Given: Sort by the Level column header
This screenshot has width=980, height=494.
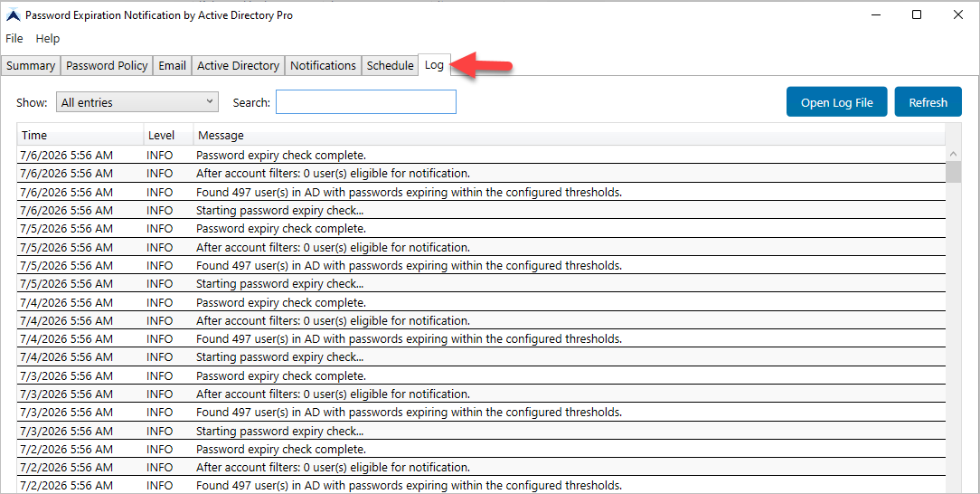Looking at the screenshot, I should pyautogui.click(x=169, y=135).
